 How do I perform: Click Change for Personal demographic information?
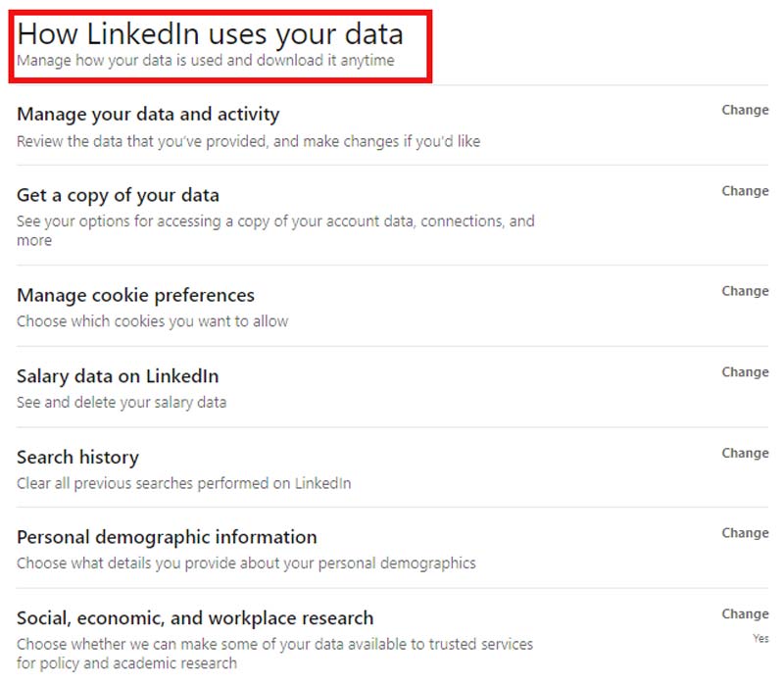click(x=745, y=534)
